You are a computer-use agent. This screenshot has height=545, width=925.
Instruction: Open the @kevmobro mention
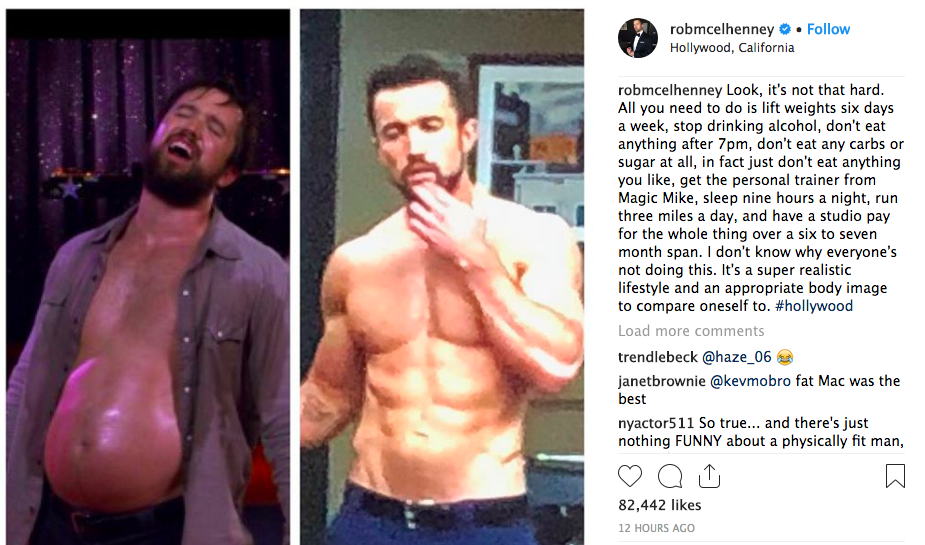[x=750, y=381]
